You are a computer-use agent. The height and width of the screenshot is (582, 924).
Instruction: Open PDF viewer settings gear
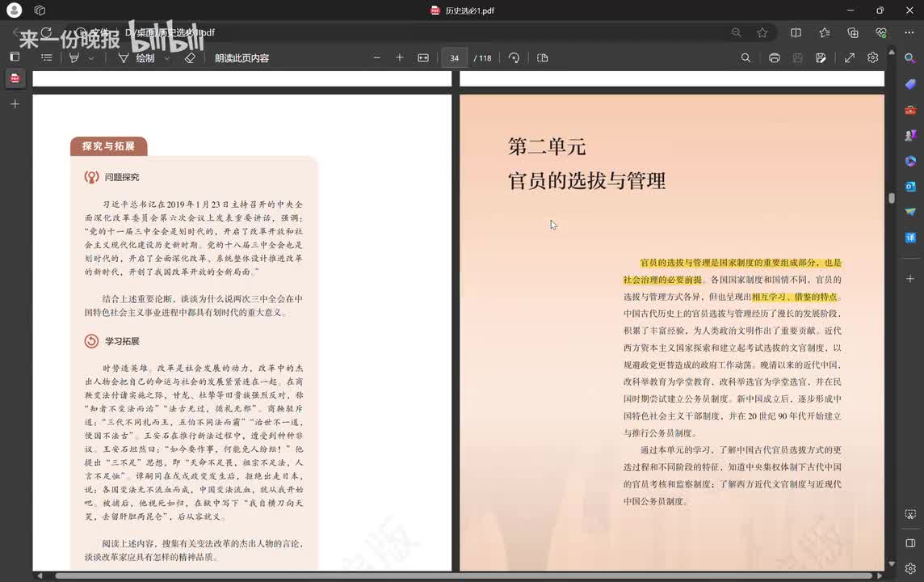[x=873, y=57]
